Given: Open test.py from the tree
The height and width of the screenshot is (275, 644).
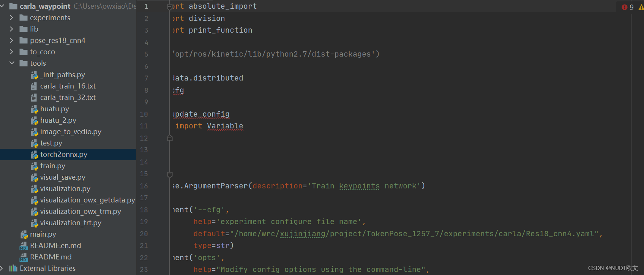Looking at the screenshot, I should point(51,143).
